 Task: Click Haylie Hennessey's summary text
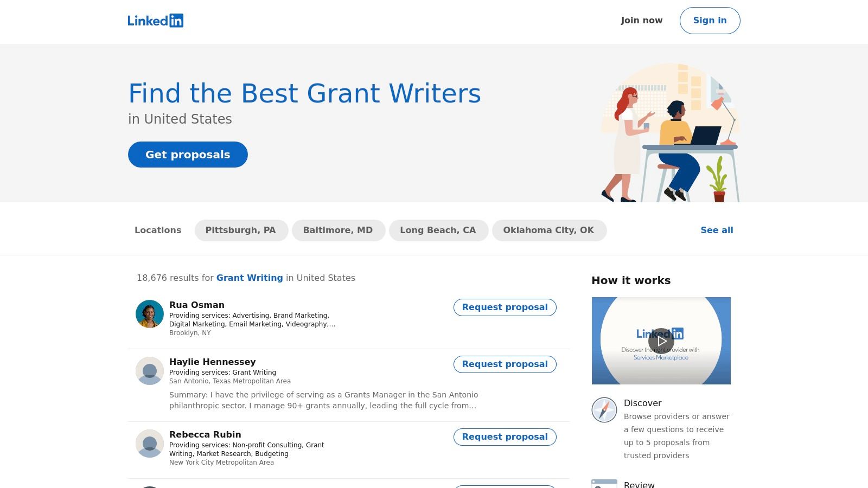[x=324, y=400]
